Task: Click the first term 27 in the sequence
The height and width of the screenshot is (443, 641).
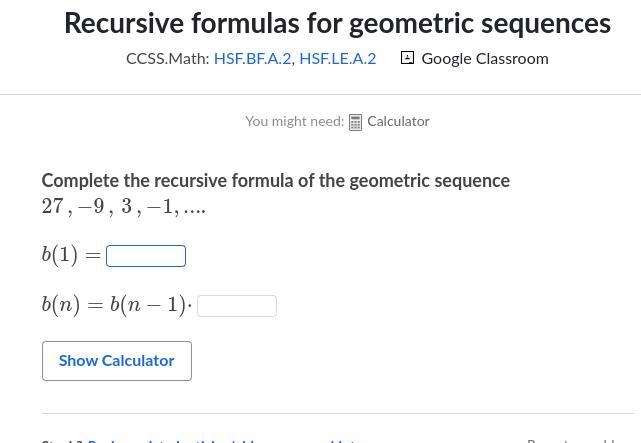Action: pos(53,206)
